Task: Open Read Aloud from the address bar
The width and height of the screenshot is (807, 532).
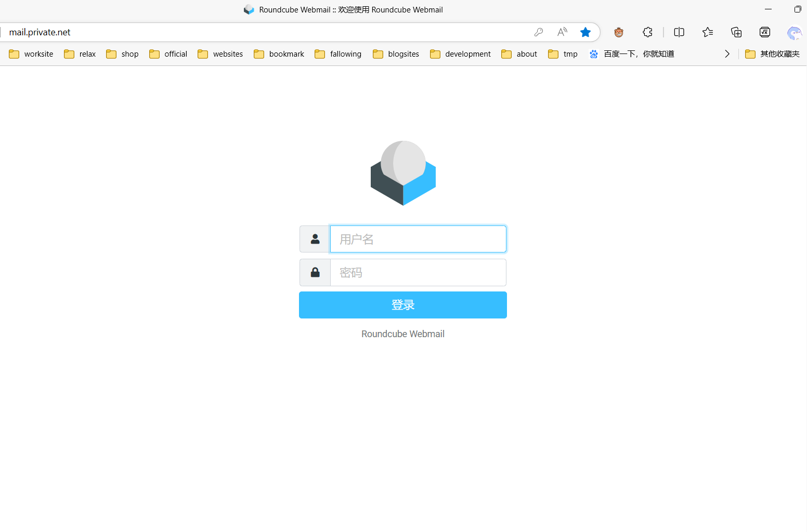Action: click(x=562, y=32)
